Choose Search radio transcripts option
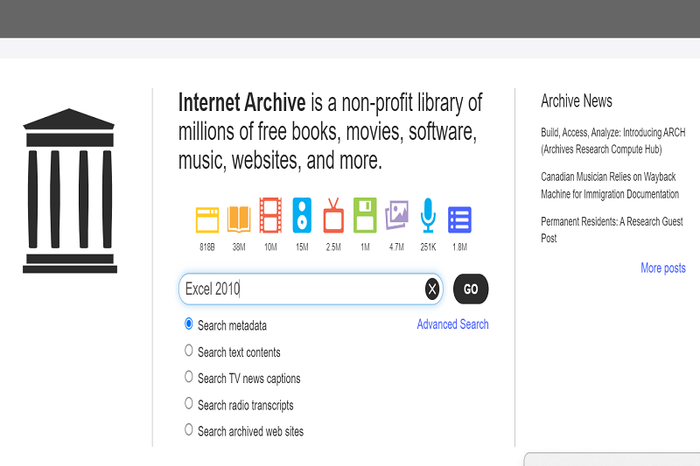The width and height of the screenshot is (700, 466). (189, 404)
